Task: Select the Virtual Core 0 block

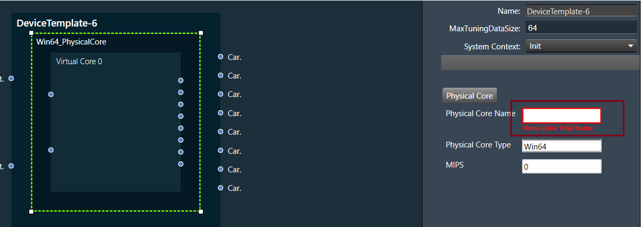Action: 116,122
